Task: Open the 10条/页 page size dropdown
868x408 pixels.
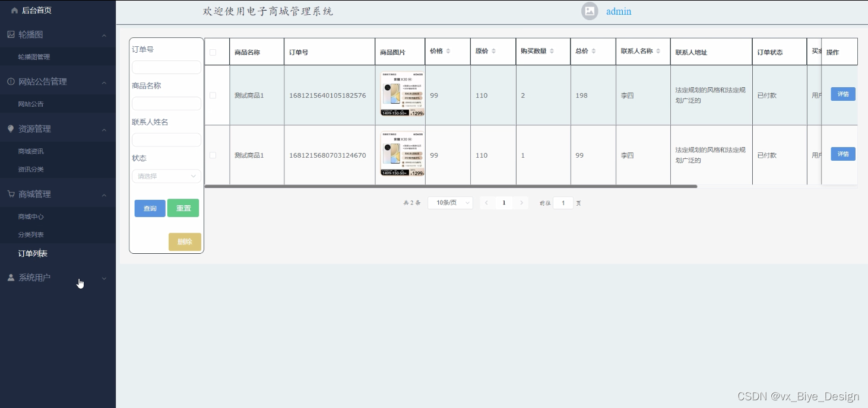Action: pos(450,203)
